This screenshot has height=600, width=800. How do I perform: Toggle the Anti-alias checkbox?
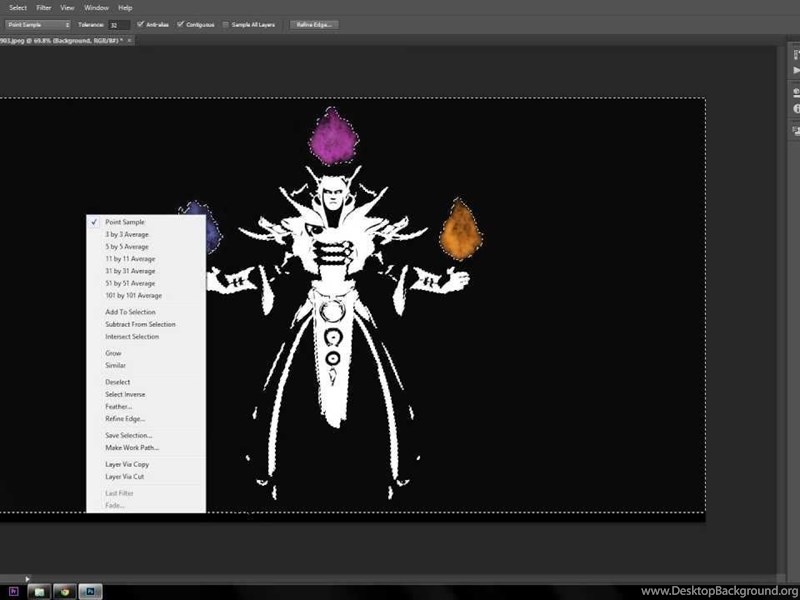point(141,24)
